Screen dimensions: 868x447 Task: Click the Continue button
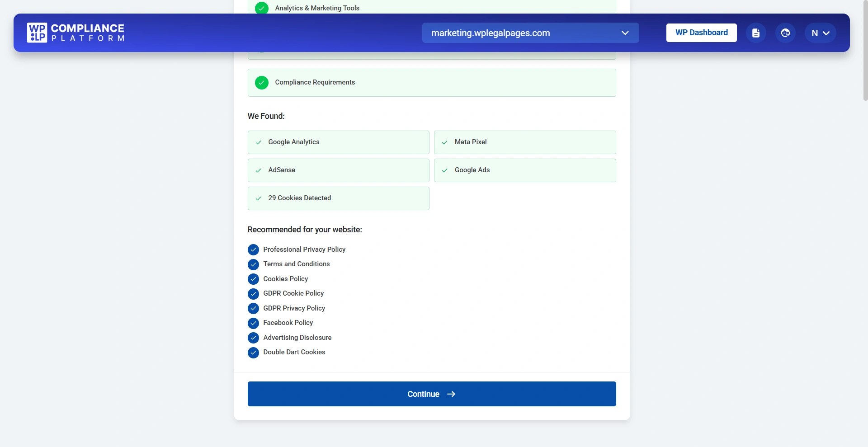coord(432,394)
